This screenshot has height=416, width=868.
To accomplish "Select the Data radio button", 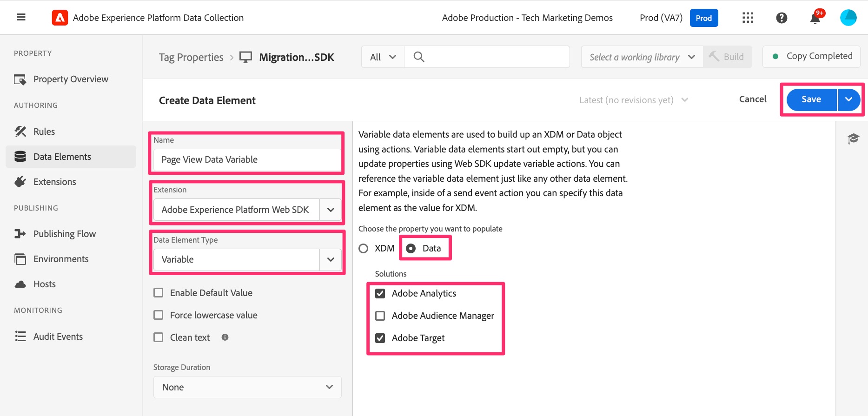I will click(x=411, y=249).
